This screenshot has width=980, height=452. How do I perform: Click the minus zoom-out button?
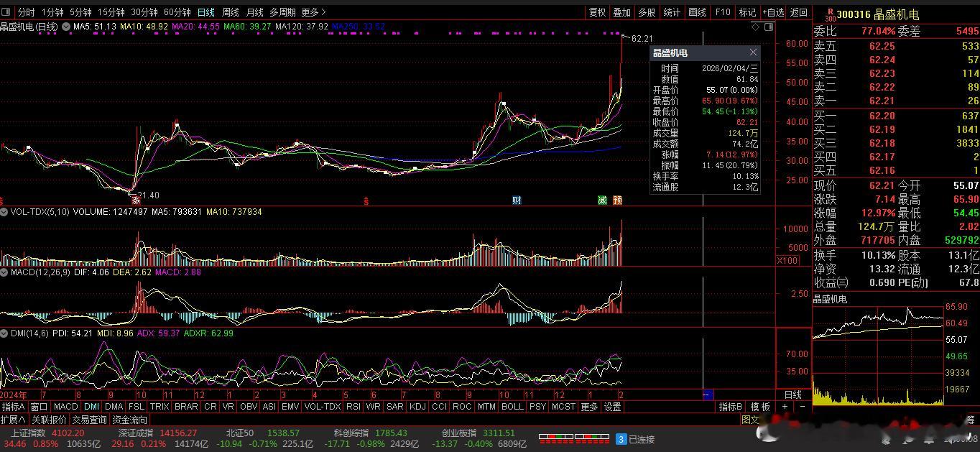point(803,407)
